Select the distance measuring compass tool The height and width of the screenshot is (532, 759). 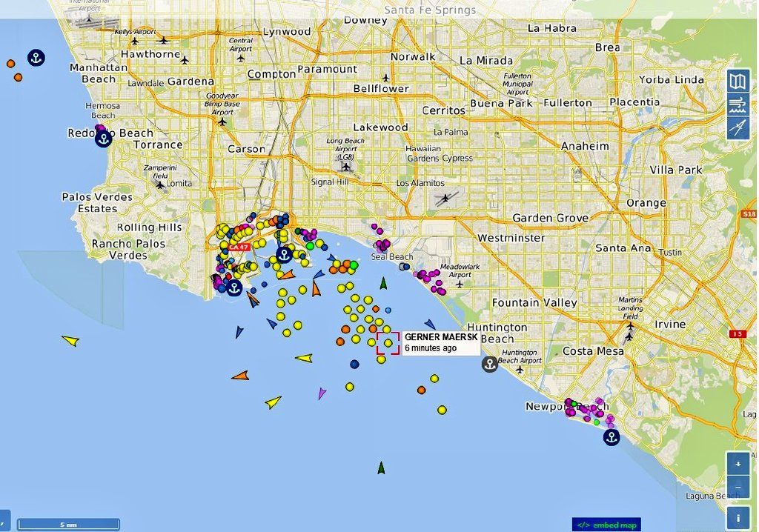tap(738, 128)
